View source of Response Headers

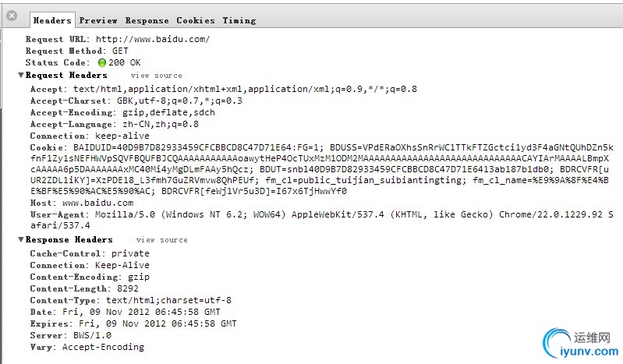coord(161,240)
